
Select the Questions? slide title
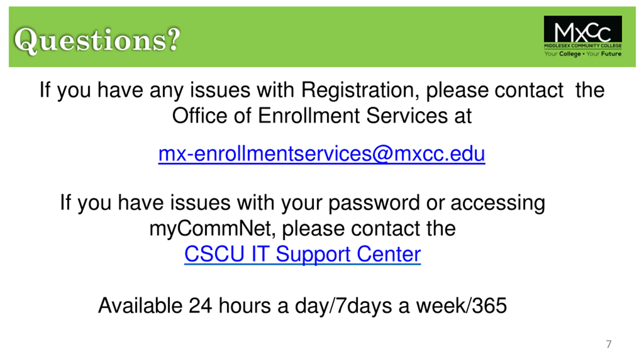coord(97,40)
